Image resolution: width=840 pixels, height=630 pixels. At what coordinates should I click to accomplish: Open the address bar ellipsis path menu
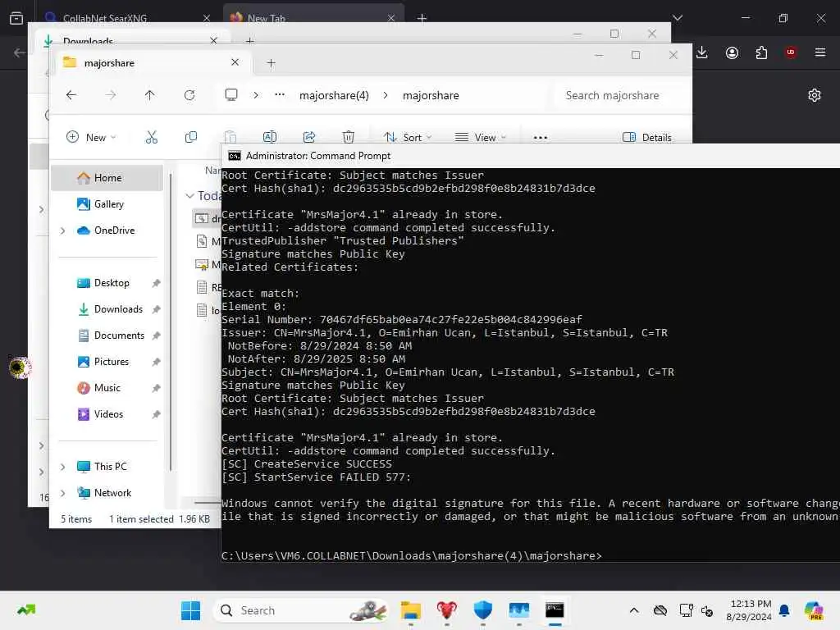pyautogui.click(x=280, y=95)
